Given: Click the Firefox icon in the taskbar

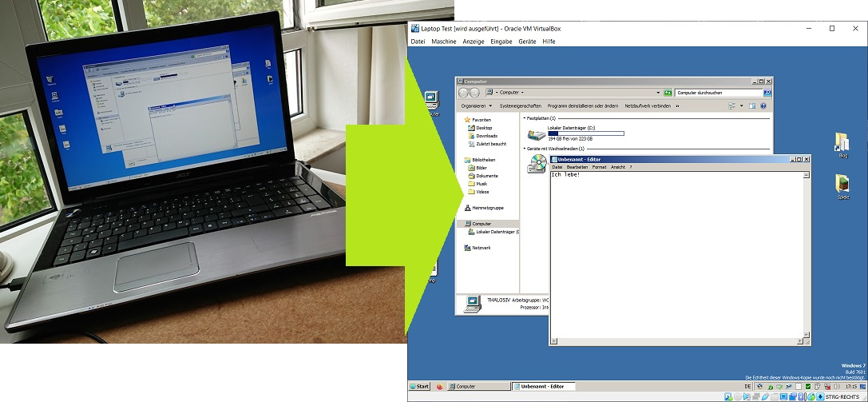Looking at the screenshot, I should coord(439,386).
